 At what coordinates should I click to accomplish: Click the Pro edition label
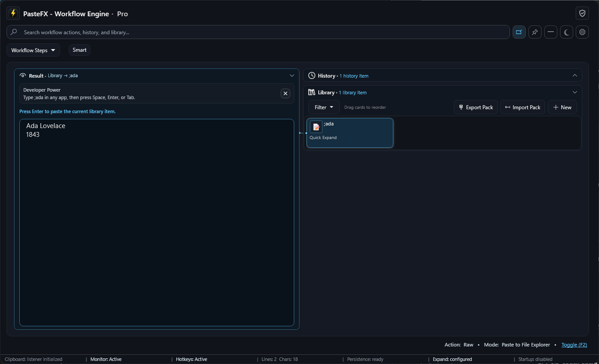click(122, 14)
